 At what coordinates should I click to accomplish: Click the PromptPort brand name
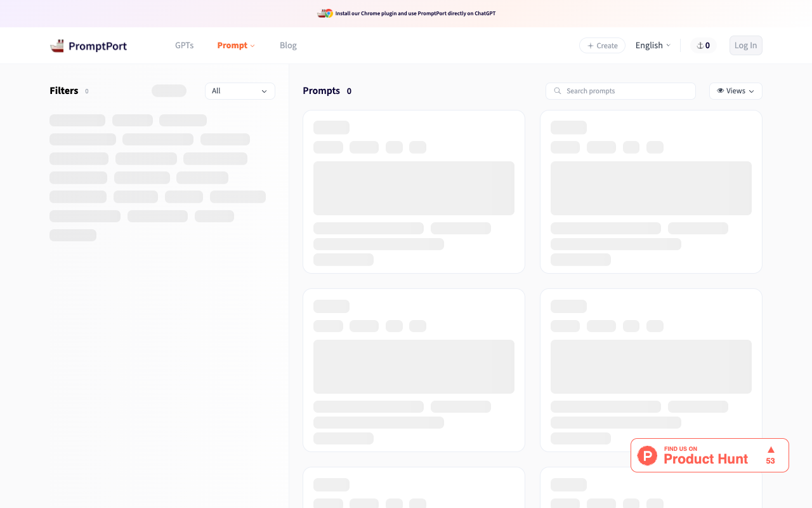(98, 46)
